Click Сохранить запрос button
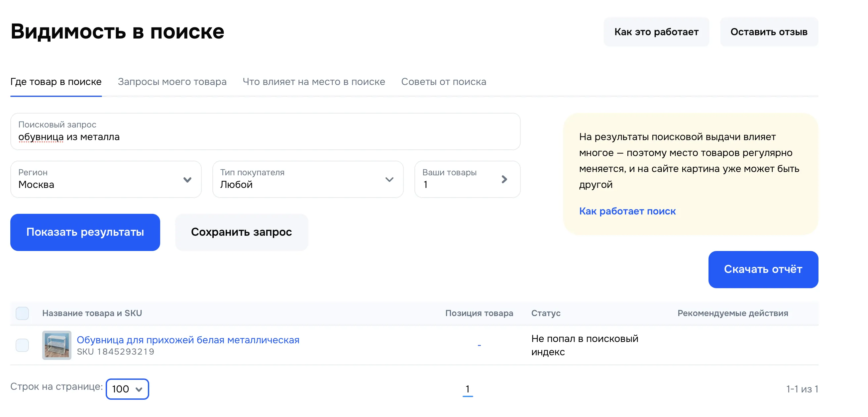The image size is (868, 417). (x=241, y=232)
